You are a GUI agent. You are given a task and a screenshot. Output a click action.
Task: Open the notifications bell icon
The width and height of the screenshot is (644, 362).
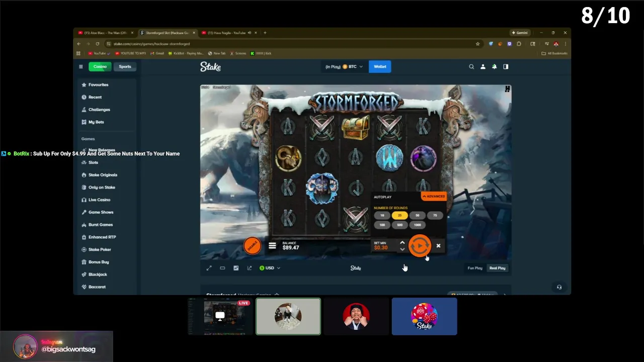[x=494, y=66]
